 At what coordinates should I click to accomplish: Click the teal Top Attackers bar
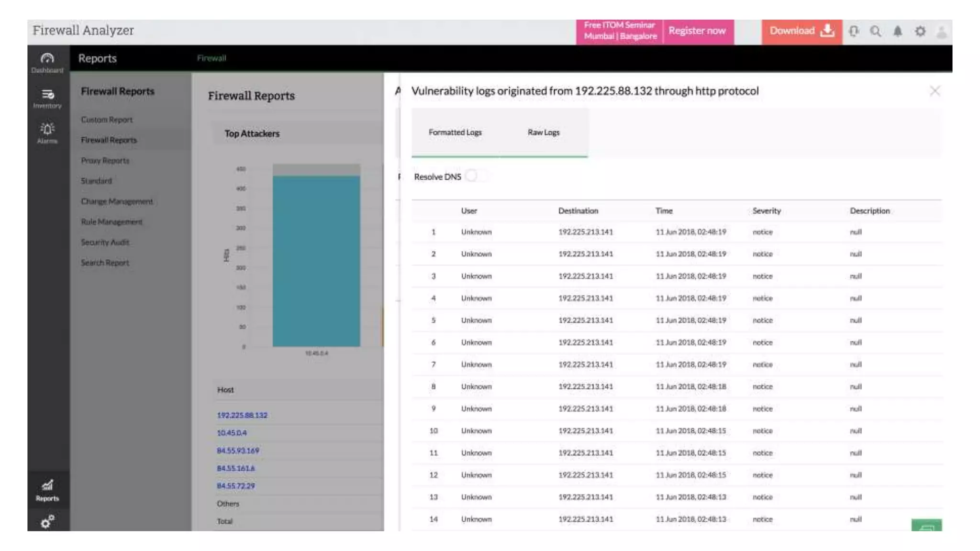316,261
